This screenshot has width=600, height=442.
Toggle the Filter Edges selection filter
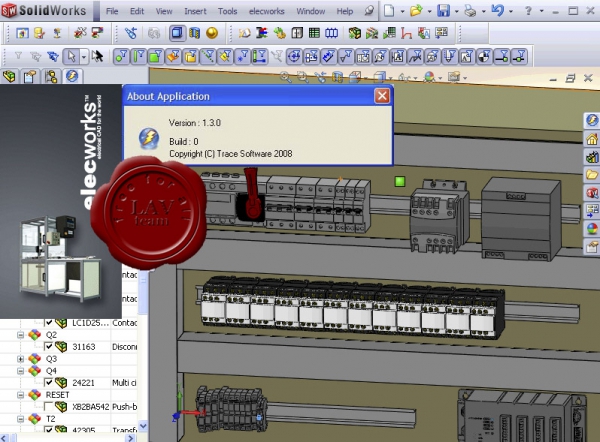(x=139, y=57)
